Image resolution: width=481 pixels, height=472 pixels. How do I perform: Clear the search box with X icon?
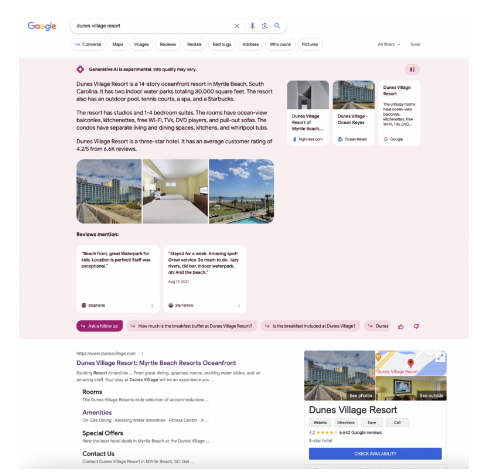237,26
